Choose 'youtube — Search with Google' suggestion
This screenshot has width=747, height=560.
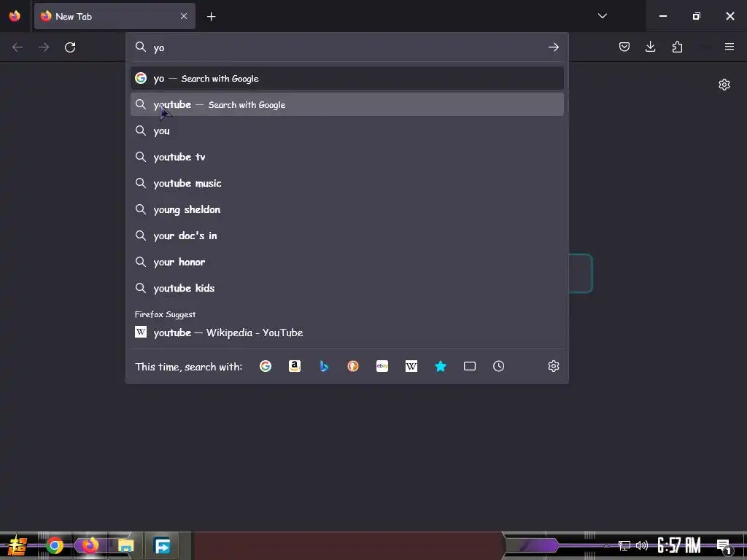click(x=347, y=104)
